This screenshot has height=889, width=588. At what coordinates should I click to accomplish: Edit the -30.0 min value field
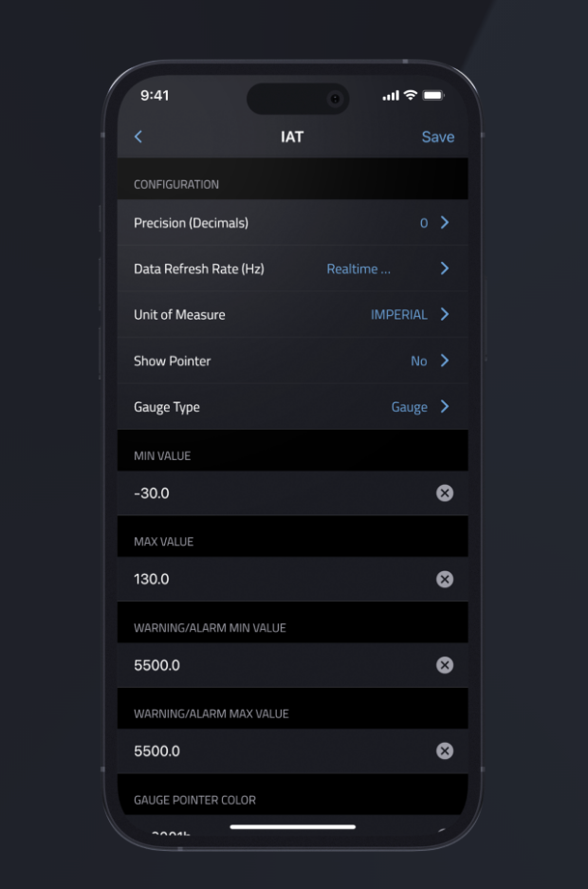(275, 493)
